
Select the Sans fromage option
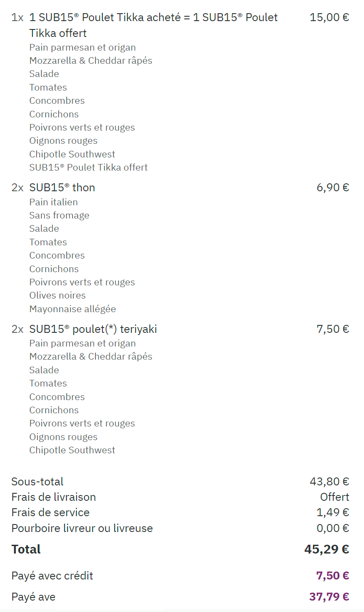pos(59,215)
